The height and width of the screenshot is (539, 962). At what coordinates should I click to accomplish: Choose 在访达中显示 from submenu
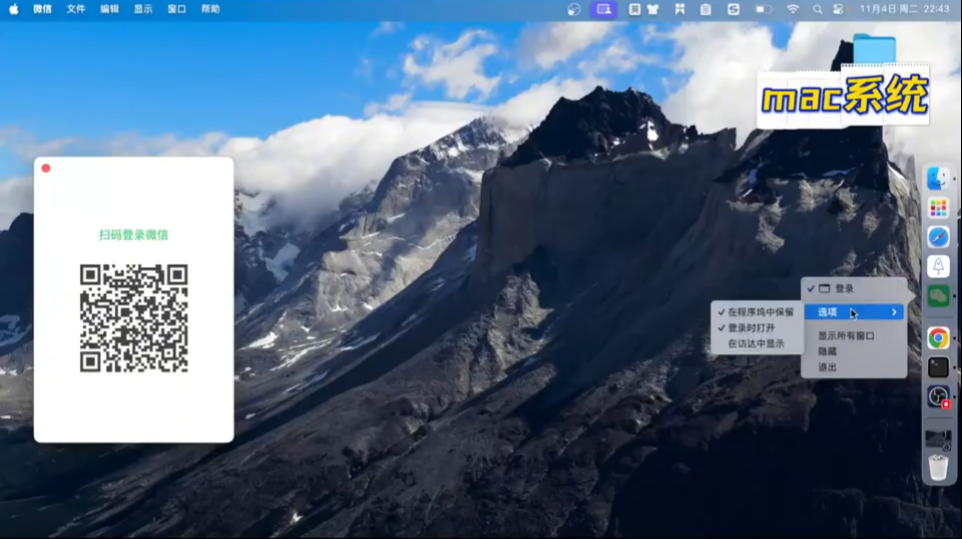point(756,343)
